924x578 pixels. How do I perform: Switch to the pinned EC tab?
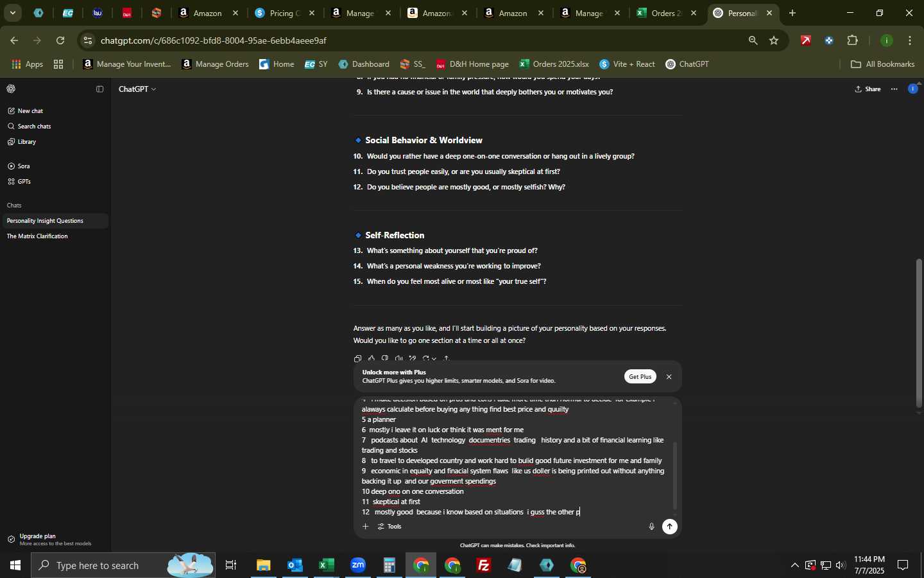tap(67, 13)
